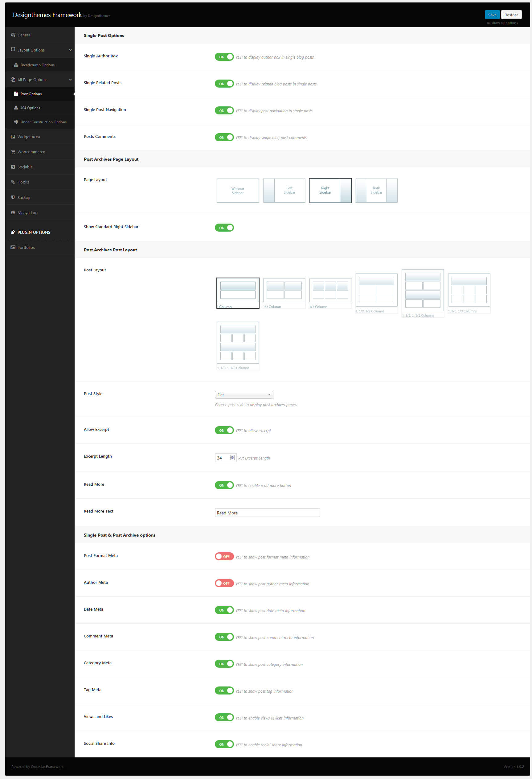
Task: Click the Post Options document icon
Action: click(16, 94)
